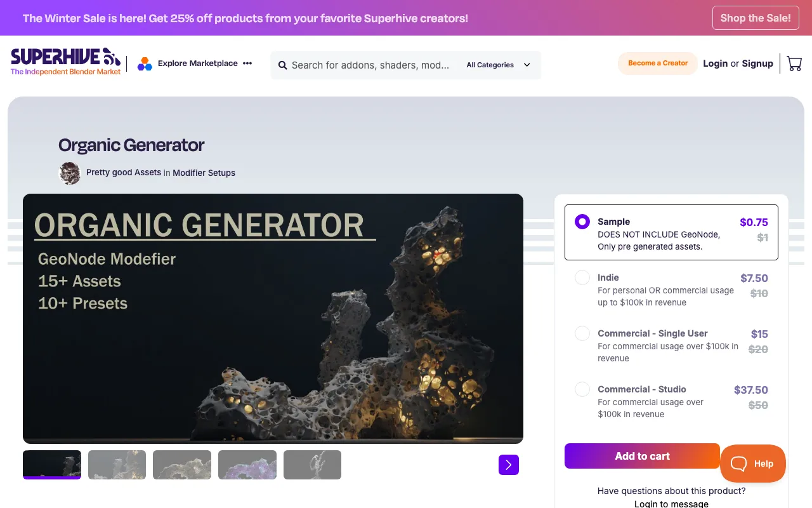Click the Shop the Sale! button
The image size is (812, 508).
coord(756,18)
